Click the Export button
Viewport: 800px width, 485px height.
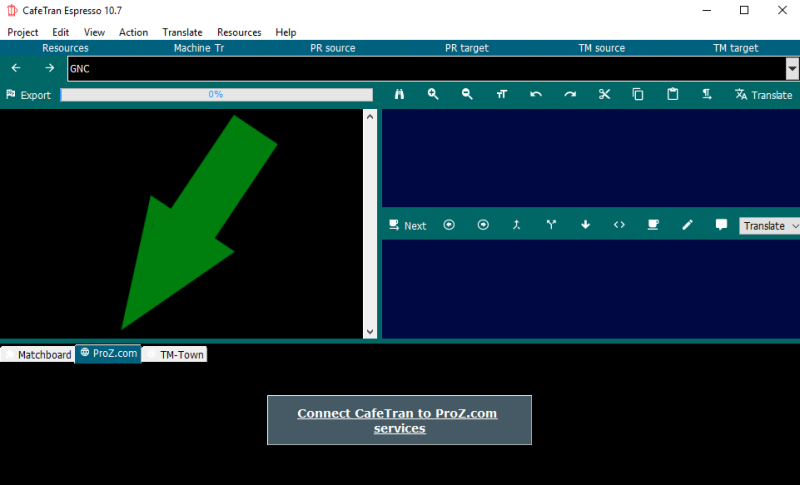(x=29, y=95)
